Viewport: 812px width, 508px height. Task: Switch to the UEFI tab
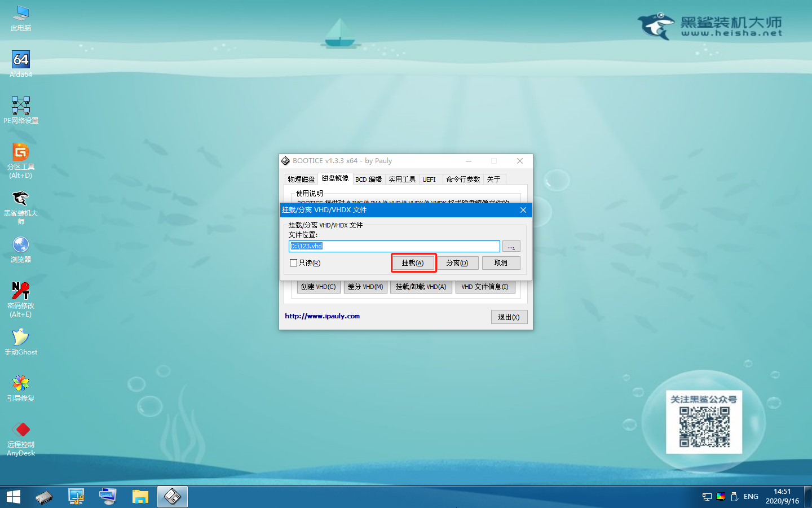pos(429,179)
